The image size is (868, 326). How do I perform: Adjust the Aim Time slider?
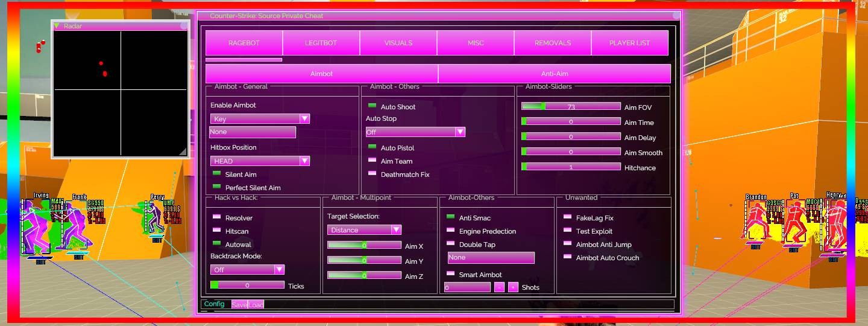pos(571,121)
